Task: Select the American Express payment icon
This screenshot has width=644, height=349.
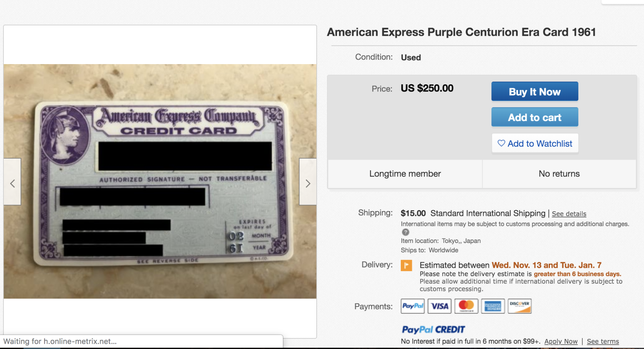Action: pyautogui.click(x=493, y=306)
